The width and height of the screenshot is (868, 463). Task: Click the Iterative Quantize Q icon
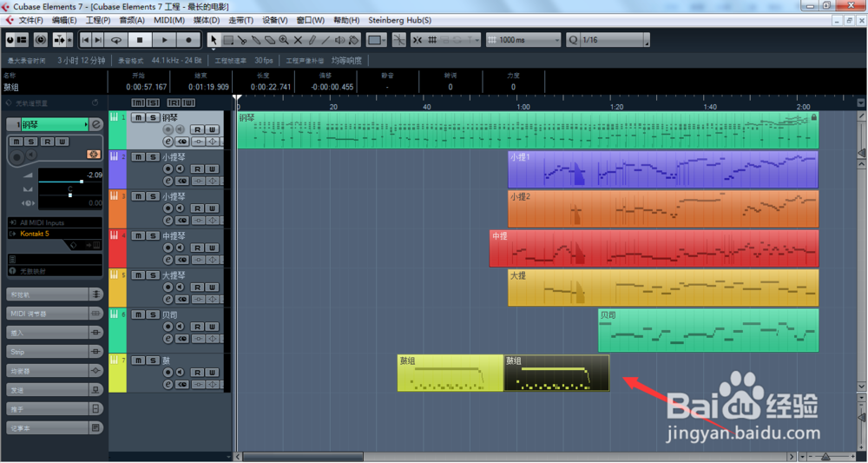click(573, 40)
